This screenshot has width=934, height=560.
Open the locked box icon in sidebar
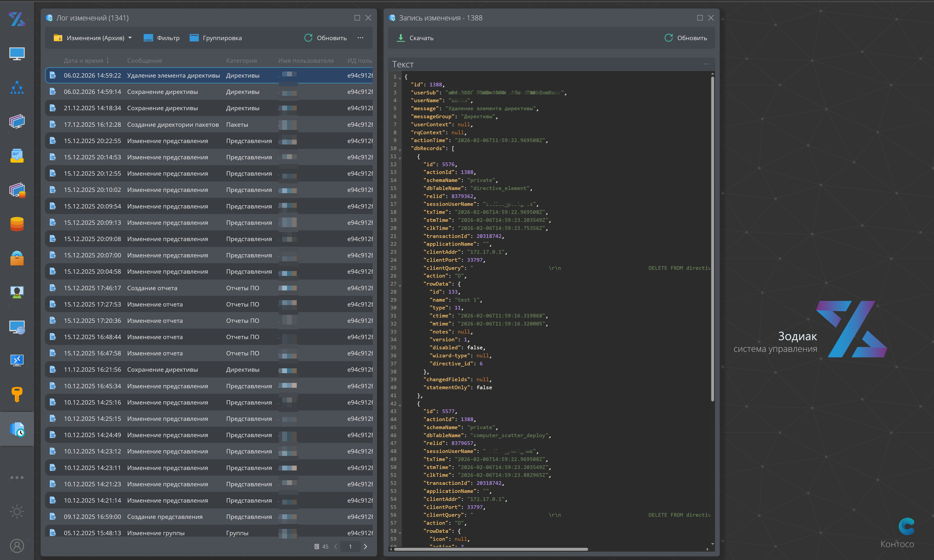[17, 258]
